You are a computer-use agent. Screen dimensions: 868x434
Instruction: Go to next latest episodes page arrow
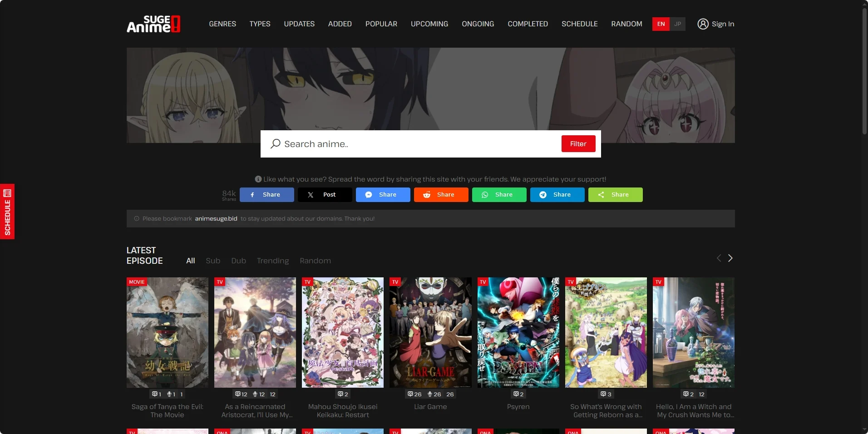pyautogui.click(x=730, y=258)
